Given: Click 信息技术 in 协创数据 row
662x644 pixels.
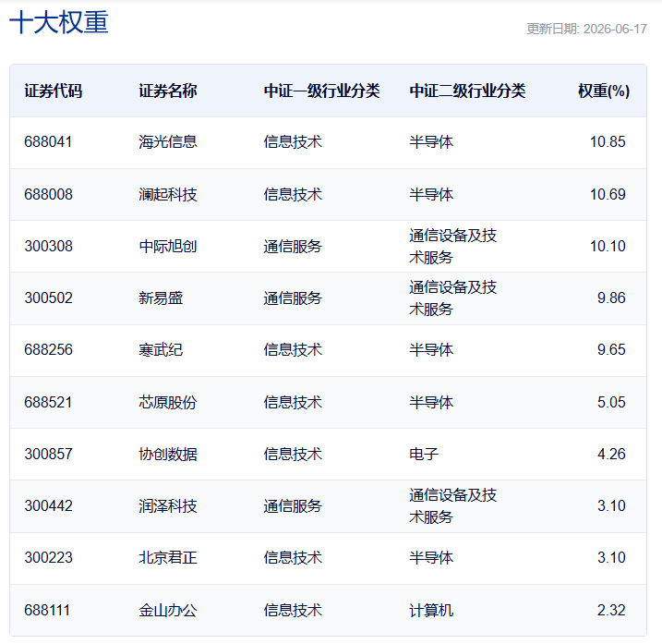Looking at the screenshot, I should [x=293, y=455].
